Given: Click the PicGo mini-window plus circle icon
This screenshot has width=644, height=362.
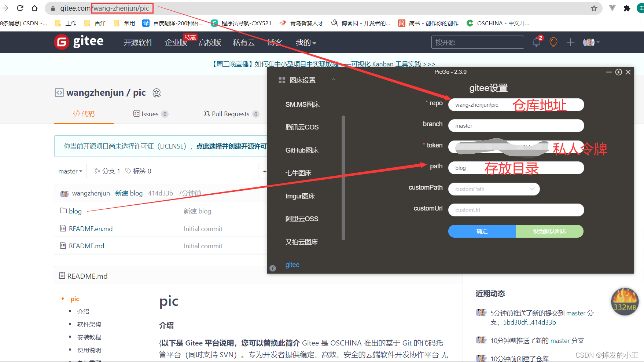Looking at the screenshot, I should [619, 72].
